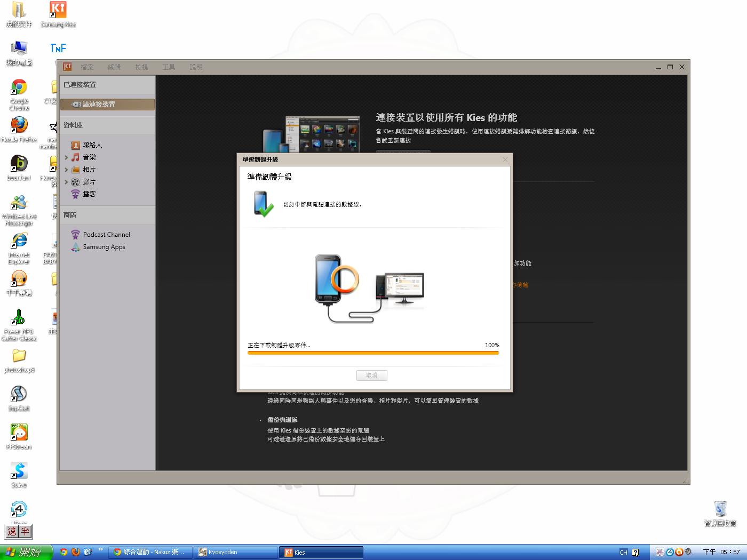747x560 pixels.
Task: Click CH language indicator in taskbar
Action: (623, 553)
